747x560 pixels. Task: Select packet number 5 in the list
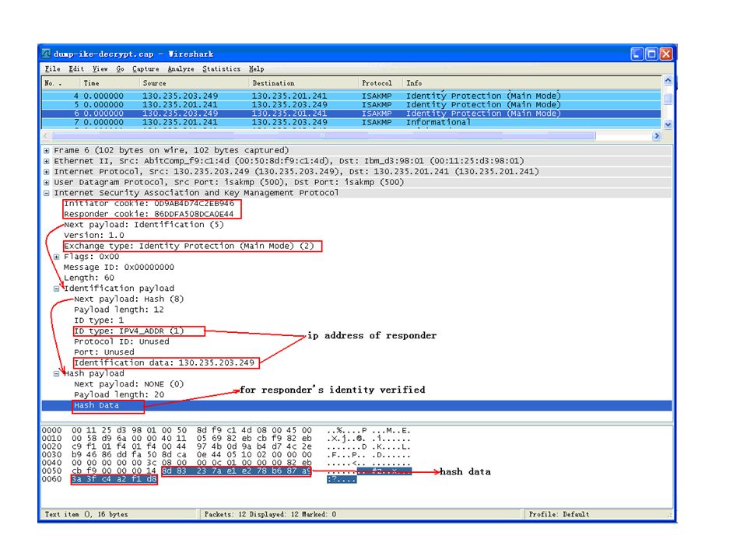[x=351, y=105]
